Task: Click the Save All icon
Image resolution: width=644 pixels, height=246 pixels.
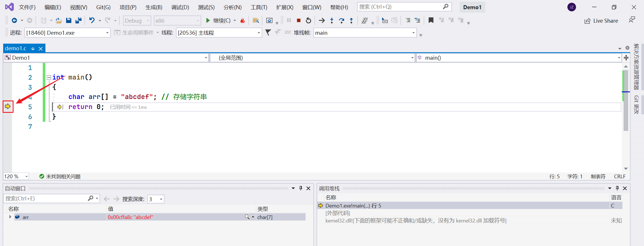Action: (78, 20)
